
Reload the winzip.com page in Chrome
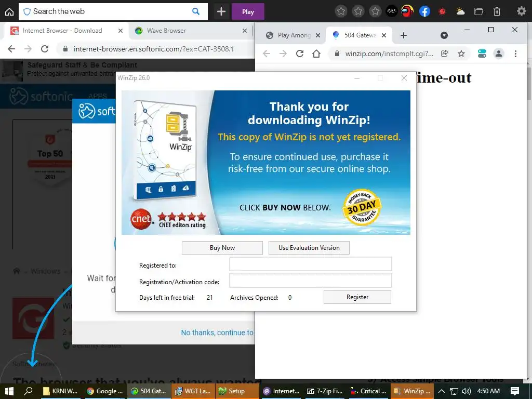[x=300, y=54]
